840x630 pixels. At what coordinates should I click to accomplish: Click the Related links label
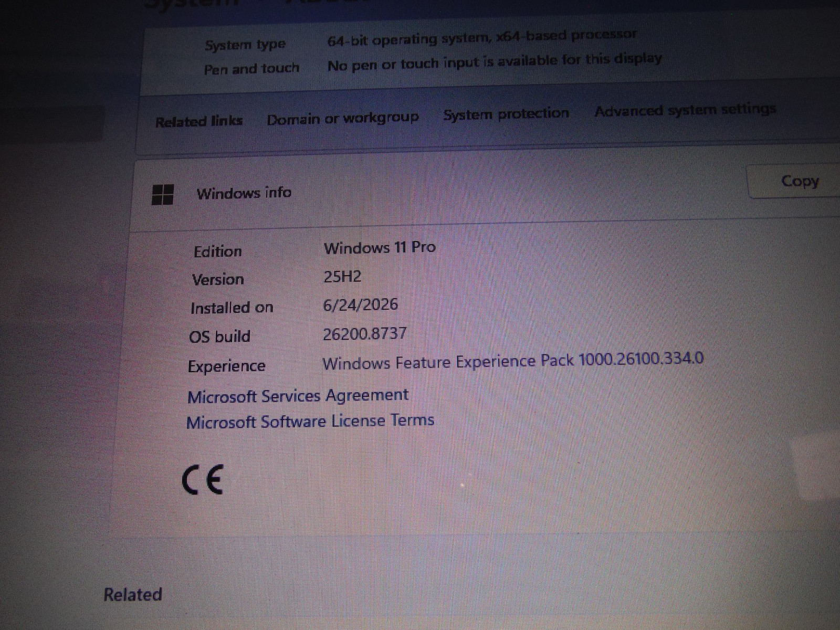[199, 121]
